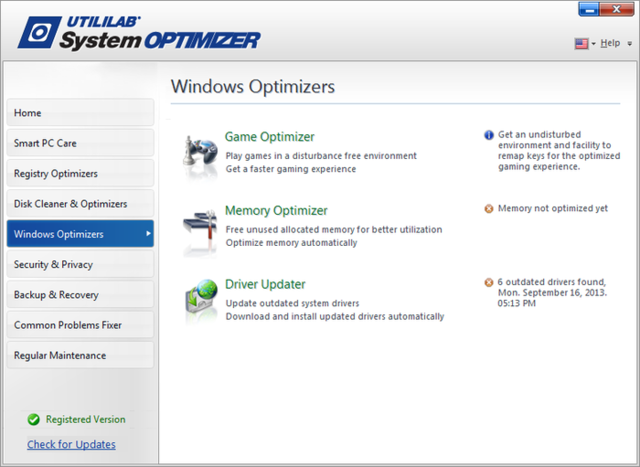This screenshot has height=467, width=640.
Task: Open Smart PC Care section
Action: point(80,143)
